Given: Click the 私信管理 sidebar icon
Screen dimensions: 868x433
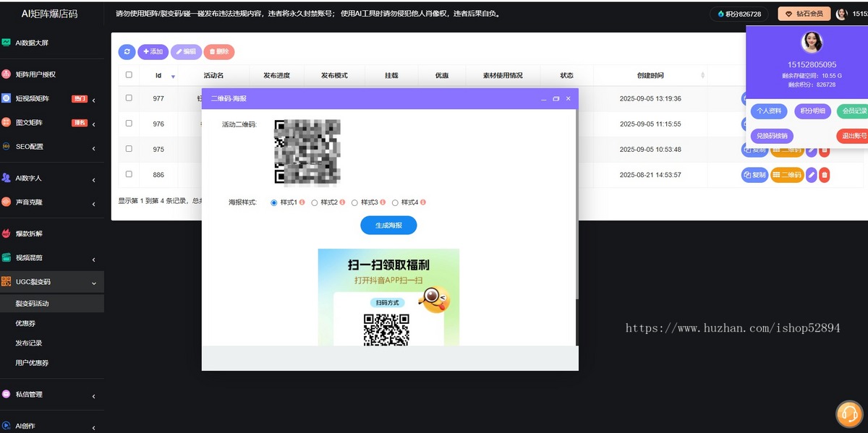Looking at the screenshot, I should tap(7, 394).
